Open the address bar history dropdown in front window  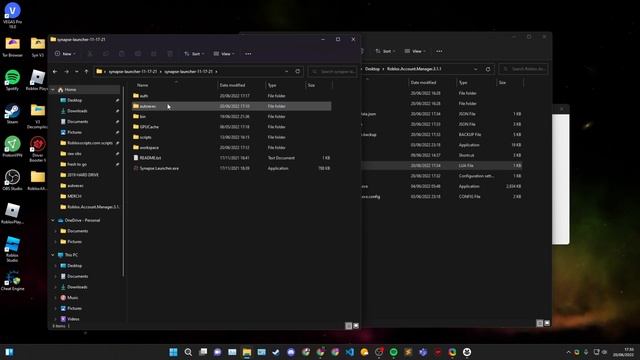[287, 71]
